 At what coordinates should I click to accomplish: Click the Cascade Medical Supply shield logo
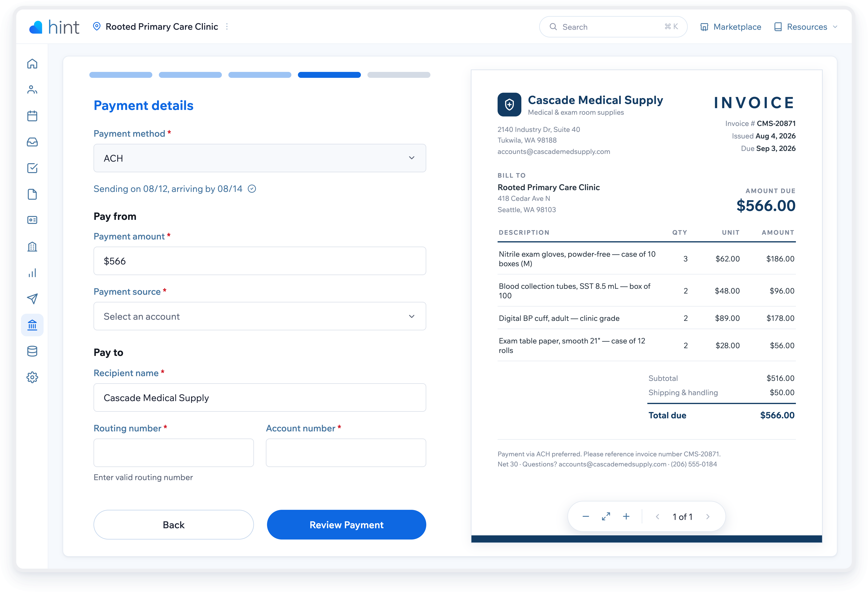pyautogui.click(x=509, y=105)
